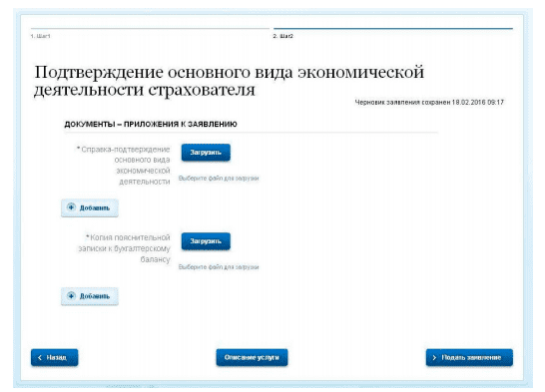The height and width of the screenshot is (392, 545).
Task: Click label Копия пояснительной записки
Action: click(124, 248)
